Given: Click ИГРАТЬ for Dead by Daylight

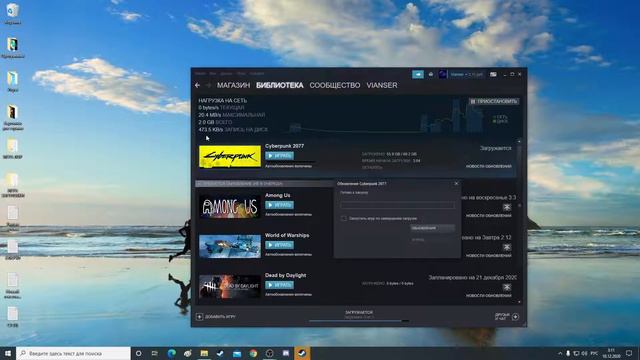Looking at the screenshot, I should click(279, 285).
